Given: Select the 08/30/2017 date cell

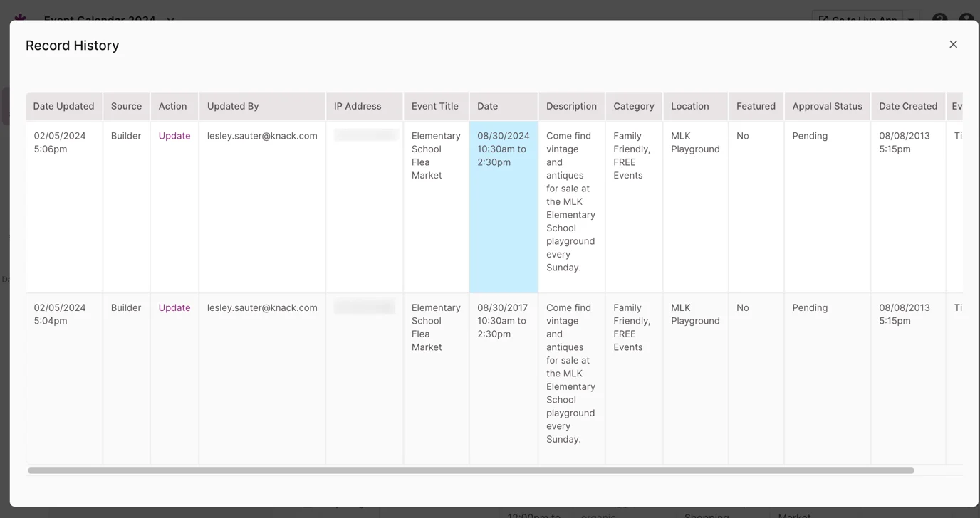Looking at the screenshot, I should 504,379.
